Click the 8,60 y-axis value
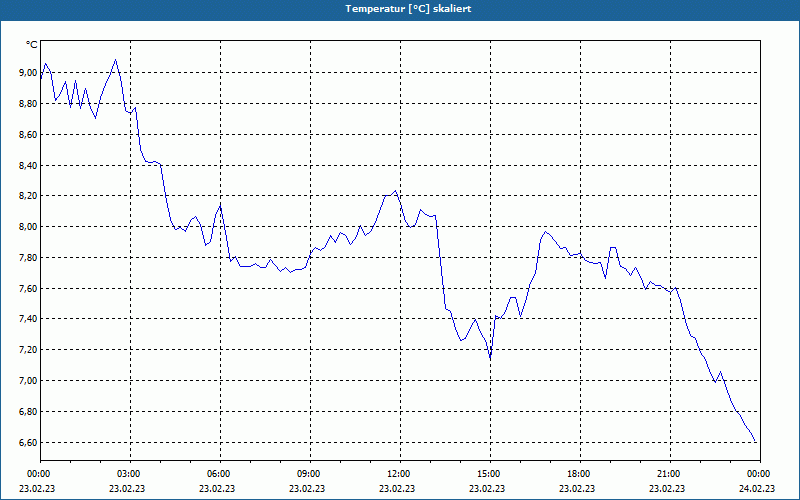The height and width of the screenshot is (500, 800). (x=28, y=135)
